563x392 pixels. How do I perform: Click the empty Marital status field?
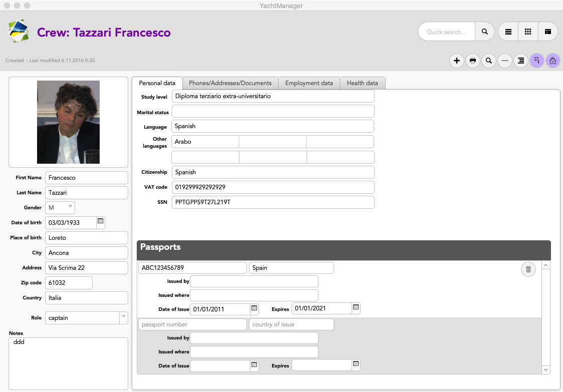(x=273, y=111)
